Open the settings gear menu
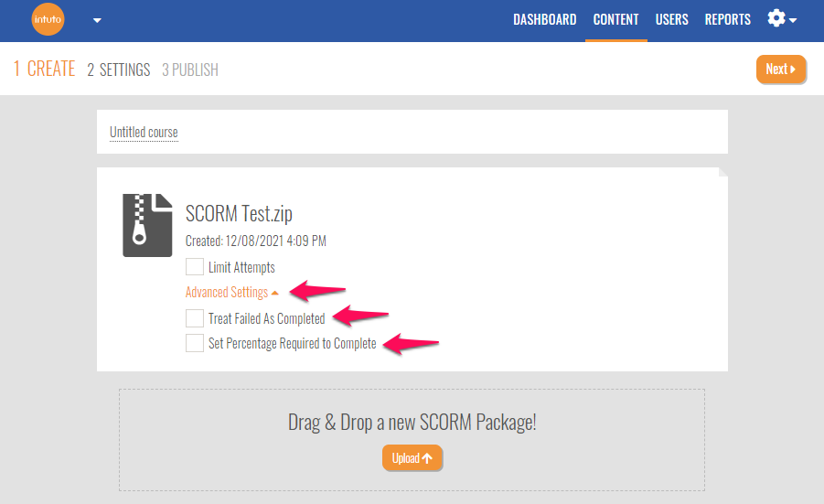The image size is (824, 504). tap(781, 19)
